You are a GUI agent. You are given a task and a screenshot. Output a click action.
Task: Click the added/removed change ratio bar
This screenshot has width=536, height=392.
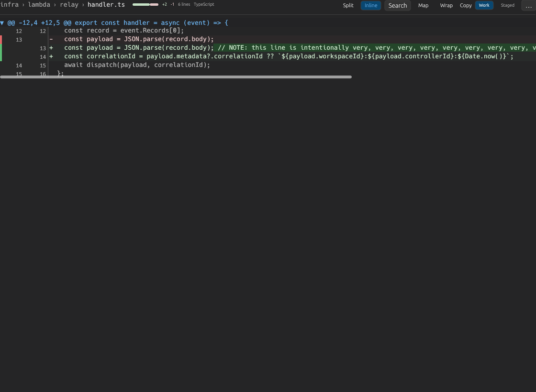145,4
